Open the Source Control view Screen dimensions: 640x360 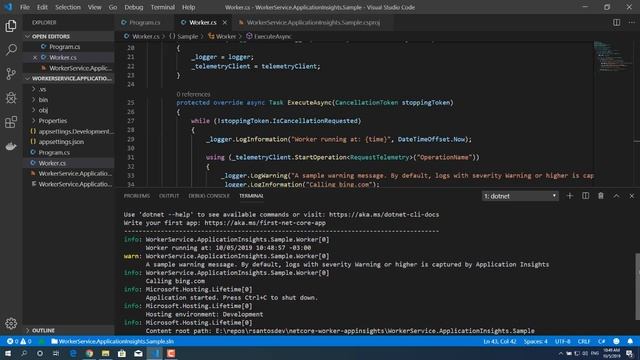pyautogui.click(x=11, y=74)
